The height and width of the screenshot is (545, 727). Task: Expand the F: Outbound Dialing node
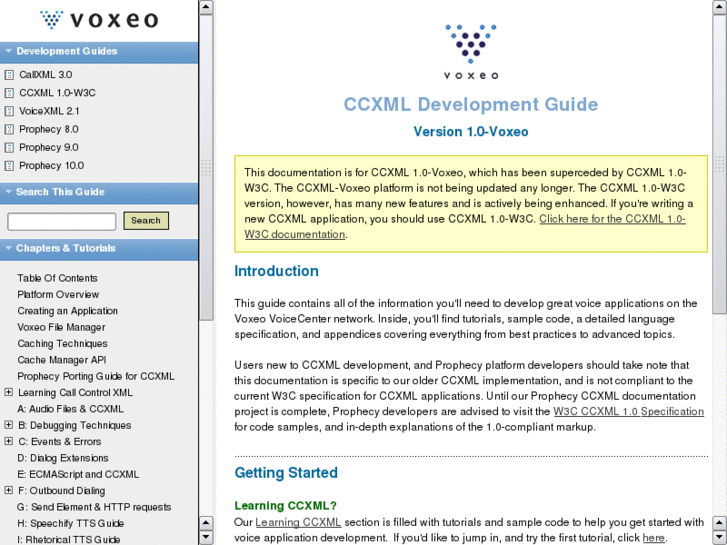pyautogui.click(x=8, y=490)
